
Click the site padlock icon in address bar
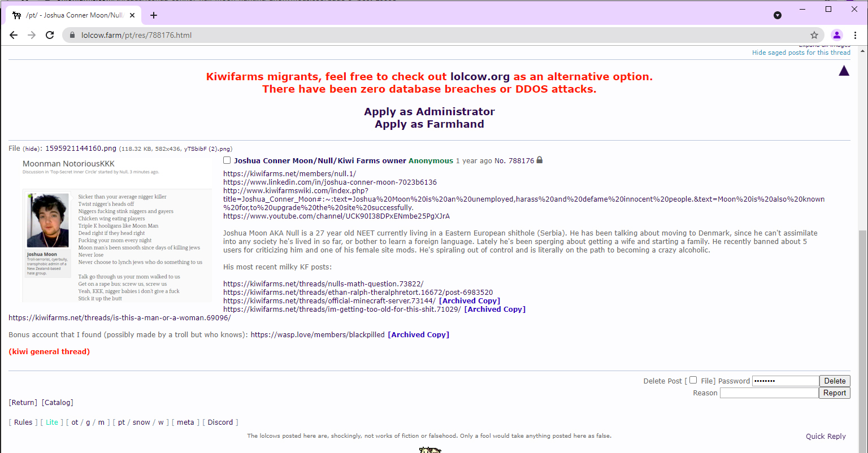(x=72, y=35)
